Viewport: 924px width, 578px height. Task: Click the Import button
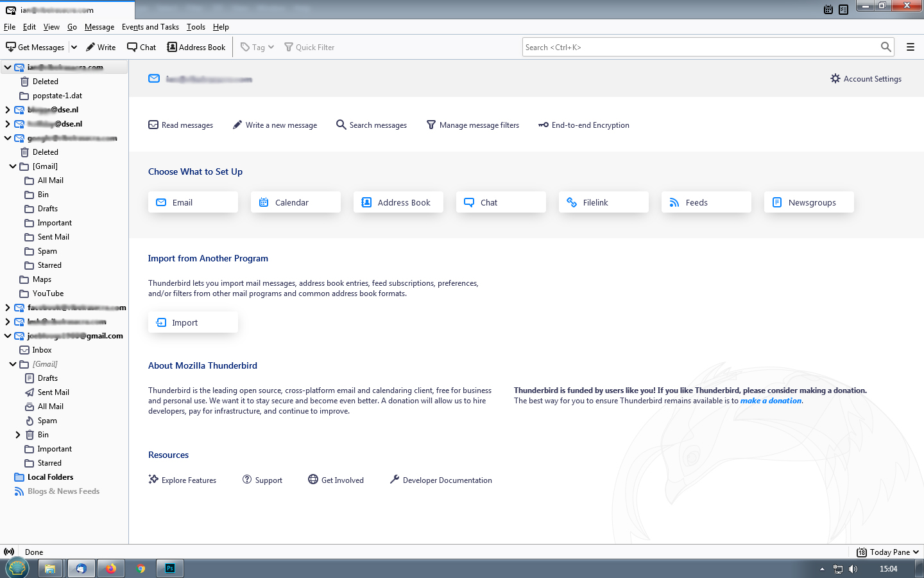(x=193, y=322)
